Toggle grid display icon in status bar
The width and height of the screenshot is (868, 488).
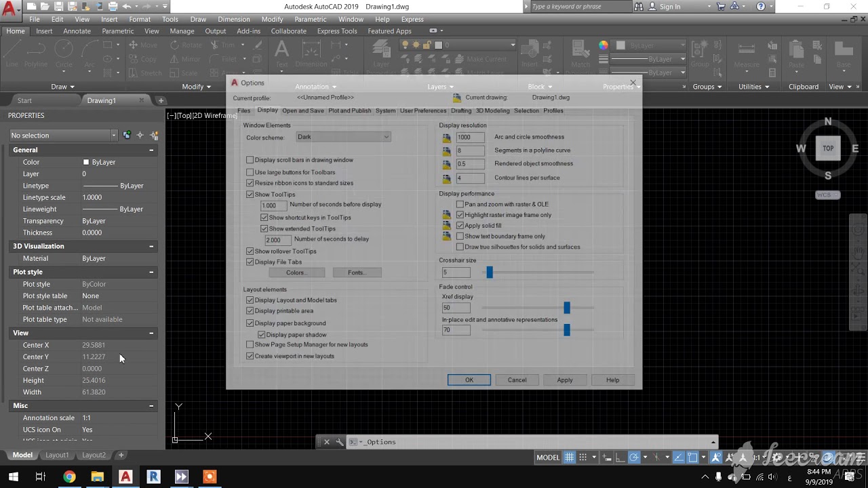[x=570, y=457]
